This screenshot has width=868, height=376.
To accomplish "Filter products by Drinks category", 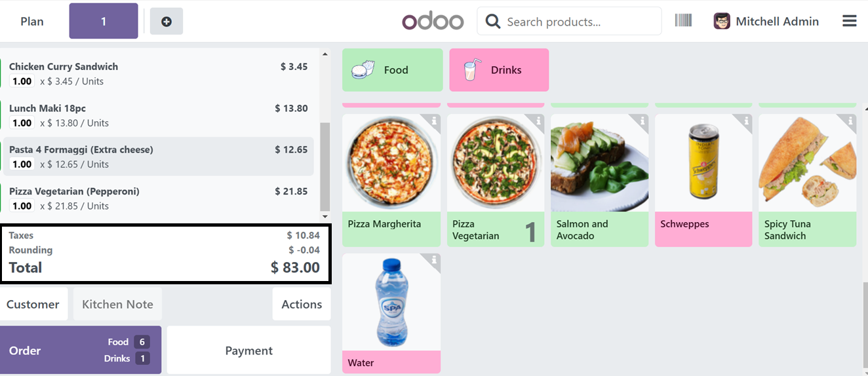I will tap(499, 70).
